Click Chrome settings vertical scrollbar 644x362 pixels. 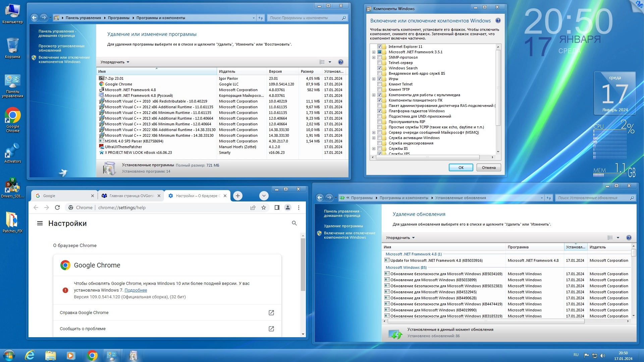[303, 265]
